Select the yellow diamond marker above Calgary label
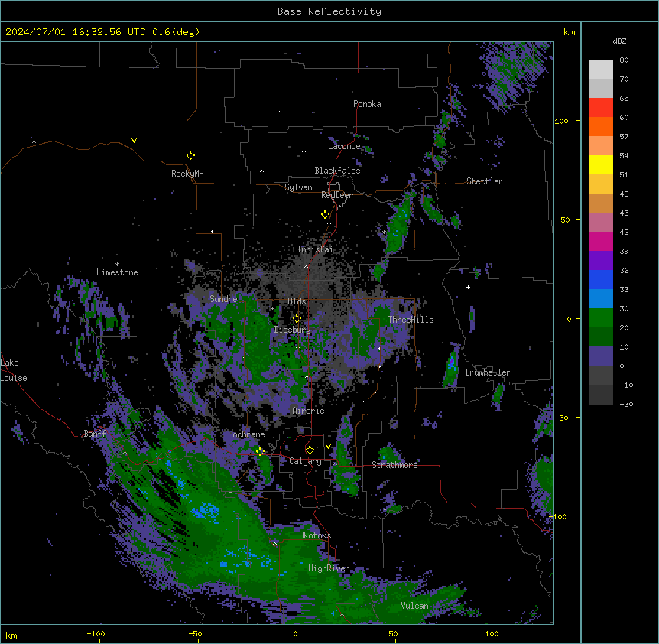 click(310, 450)
